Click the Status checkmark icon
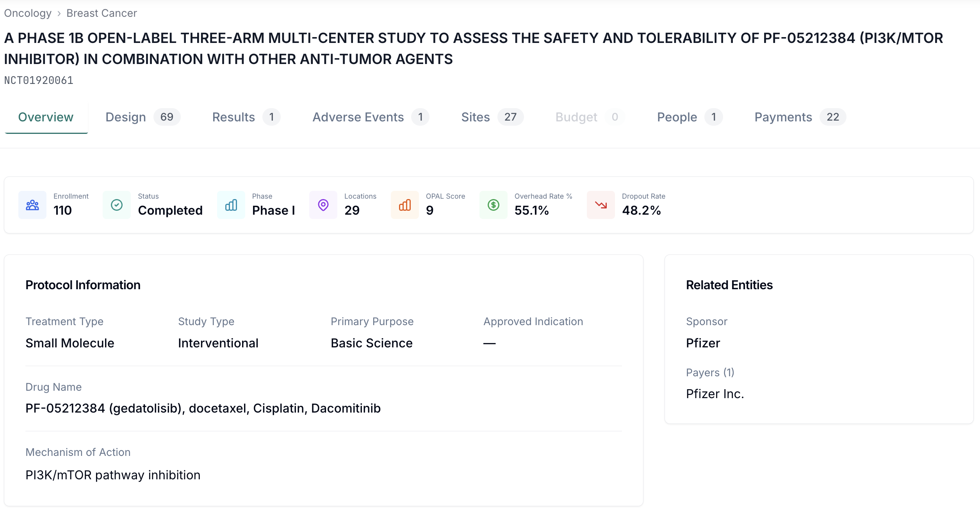 point(116,205)
